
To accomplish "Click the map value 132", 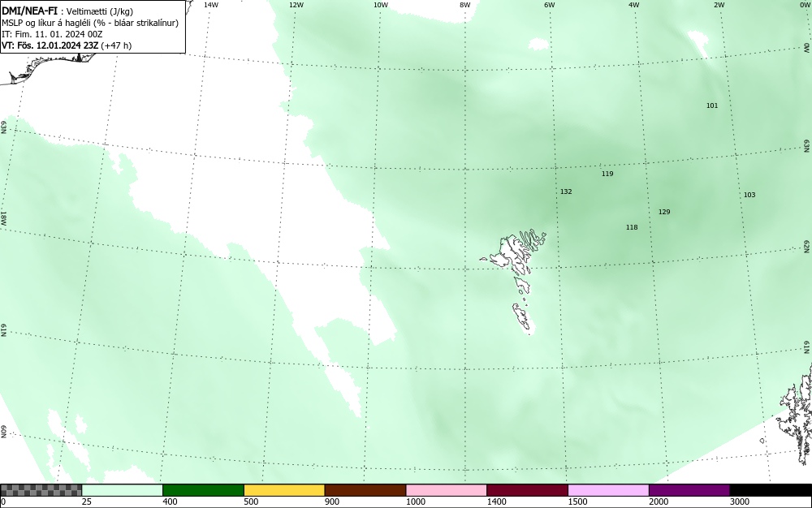I will (x=566, y=192).
